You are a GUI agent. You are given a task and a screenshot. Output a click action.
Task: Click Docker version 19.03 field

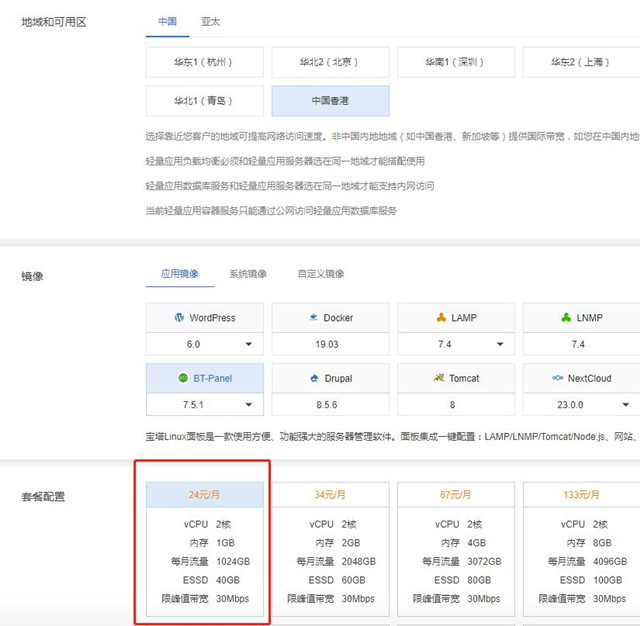click(x=330, y=344)
